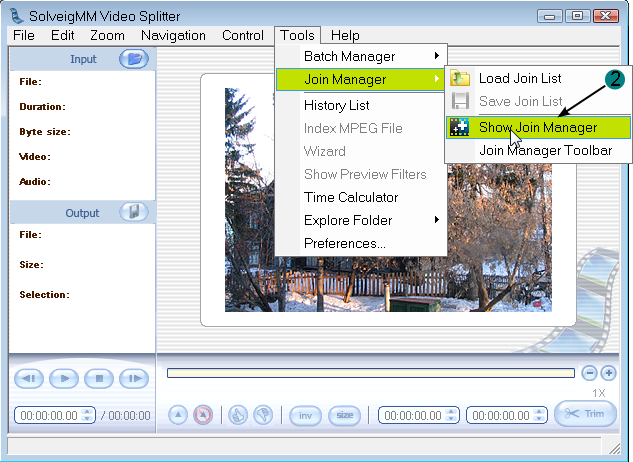Zoom in the timeline with plus icon

[608, 373]
